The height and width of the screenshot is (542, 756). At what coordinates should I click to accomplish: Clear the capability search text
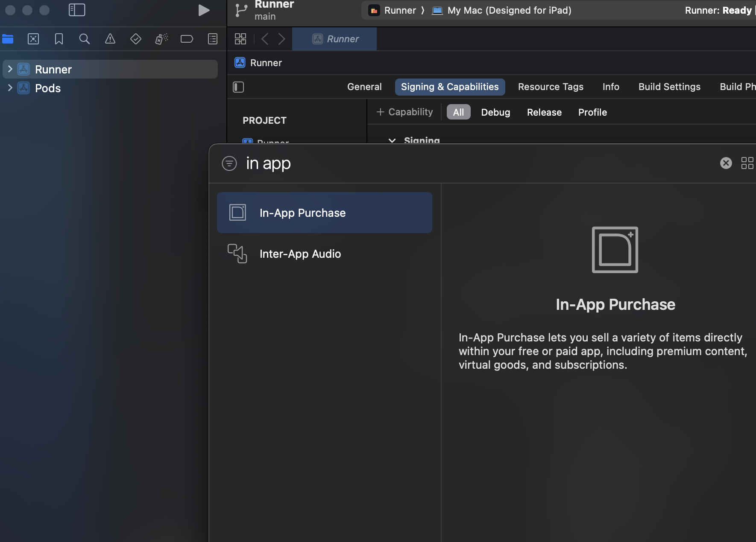click(726, 163)
